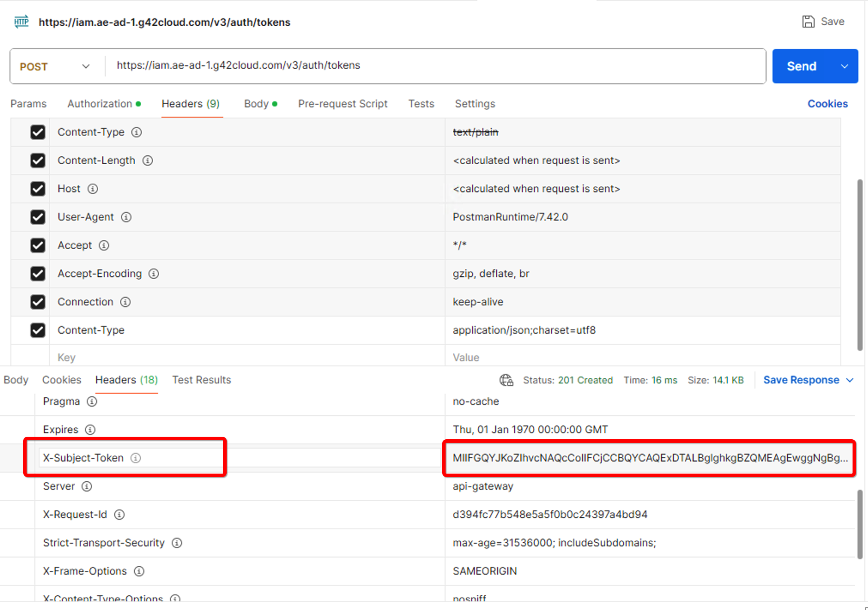Uncheck the User-Agent header checkbox
The height and width of the screenshot is (610, 868).
(x=38, y=217)
